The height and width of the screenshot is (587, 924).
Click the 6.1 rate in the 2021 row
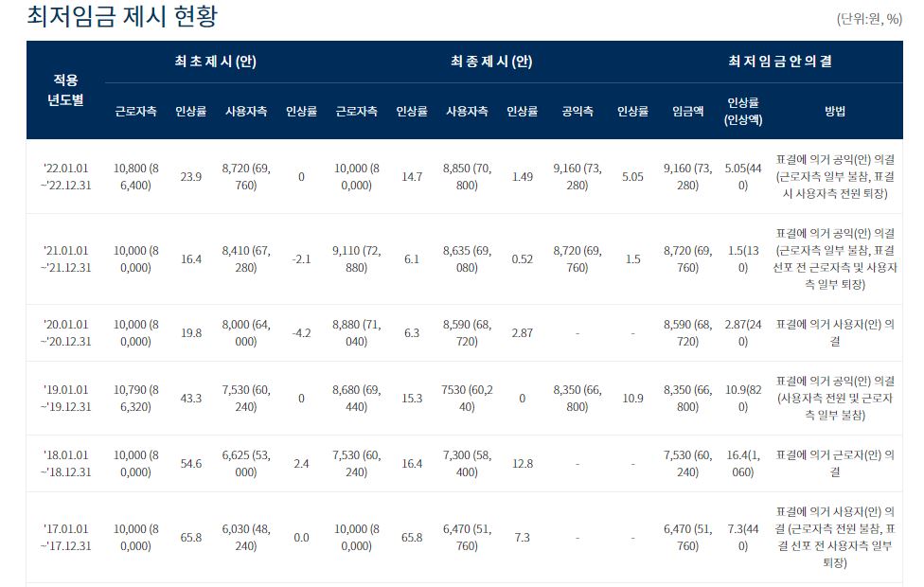[x=412, y=258]
